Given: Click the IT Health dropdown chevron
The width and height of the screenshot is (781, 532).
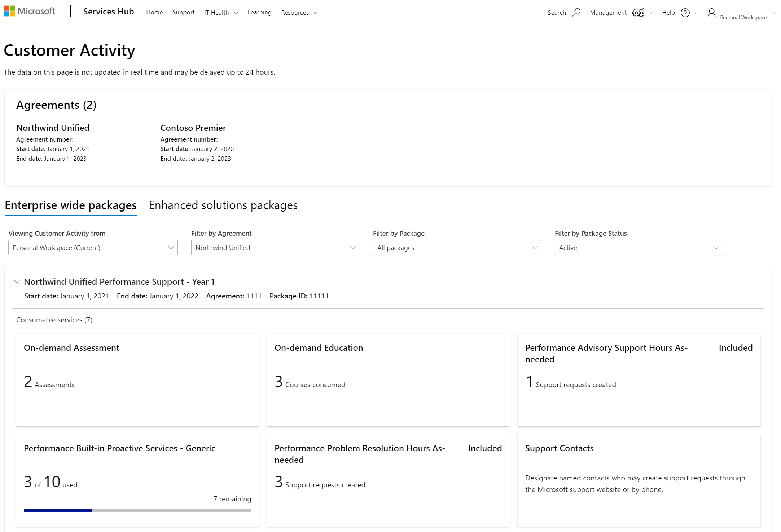Looking at the screenshot, I should coord(236,12).
